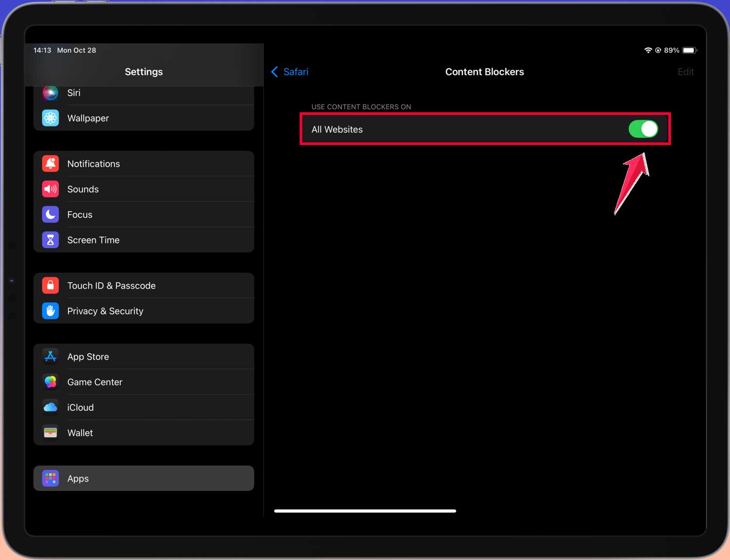Select the Privacy & Security hand icon
The image size is (730, 560).
coord(50,310)
